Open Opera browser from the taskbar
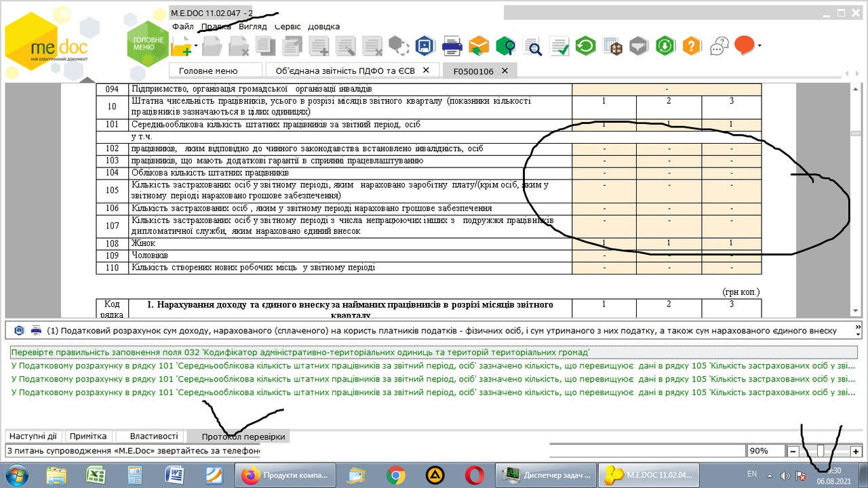The height and width of the screenshot is (488, 868). click(475, 475)
